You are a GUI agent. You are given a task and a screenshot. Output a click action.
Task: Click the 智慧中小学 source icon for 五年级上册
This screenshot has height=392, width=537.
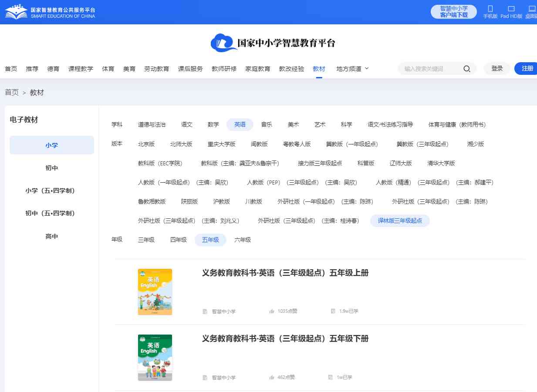[x=205, y=311]
